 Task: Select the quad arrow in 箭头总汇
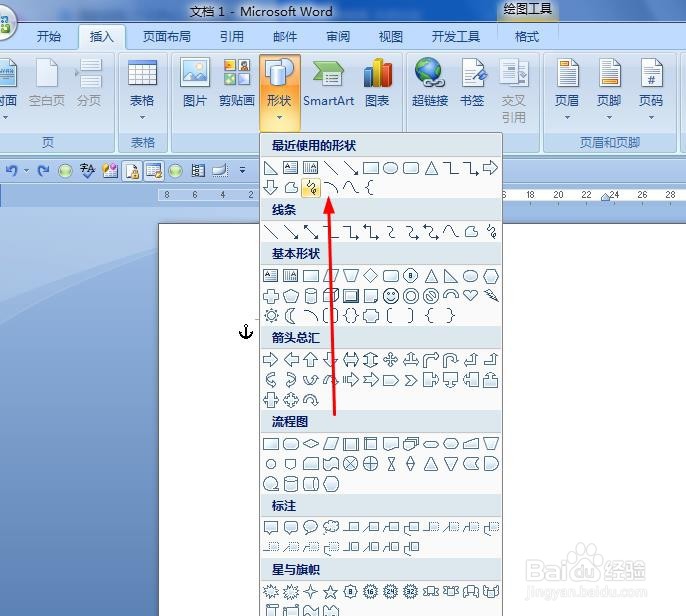tap(390, 360)
